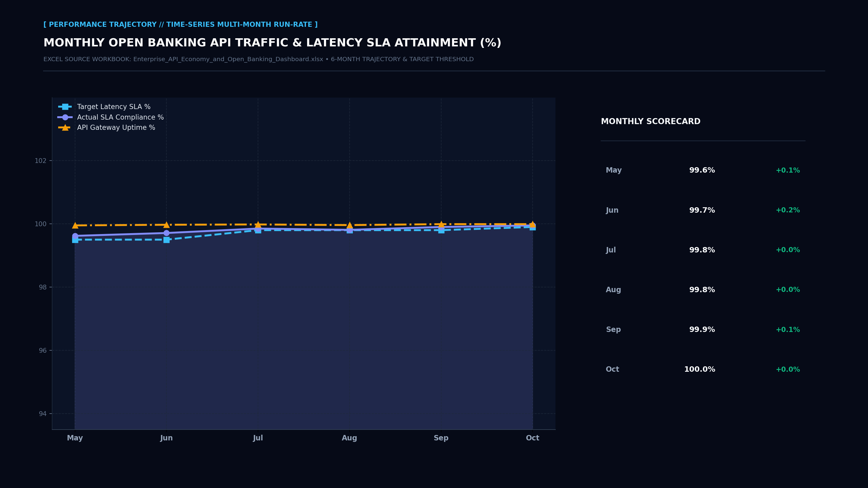Select the Jun Target Latency square data point
Viewport: 868px width, 488px height.
(166, 239)
